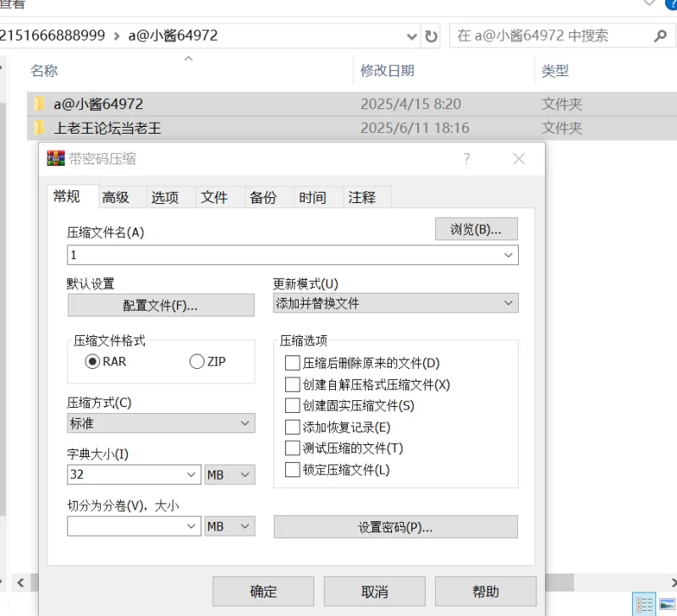Switch to the 高级 tab
The width and height of the screenshot is (677, 616).
[x=115, y=197]
